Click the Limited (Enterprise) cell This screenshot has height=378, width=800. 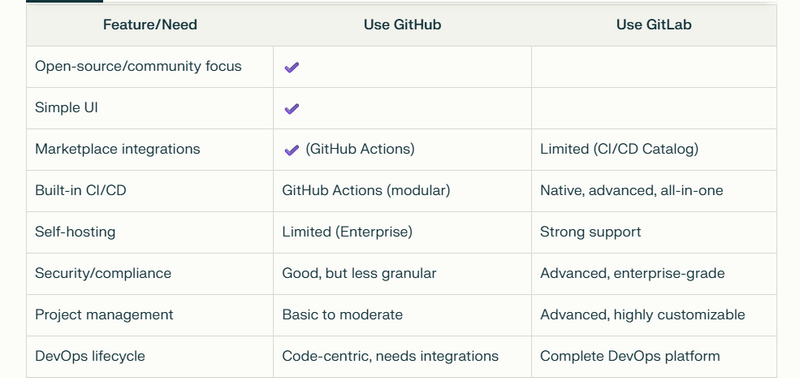(x=403, y=232)
